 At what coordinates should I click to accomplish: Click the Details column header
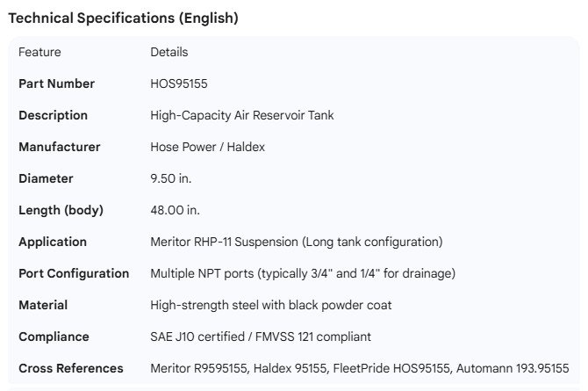tap(169, 53)
